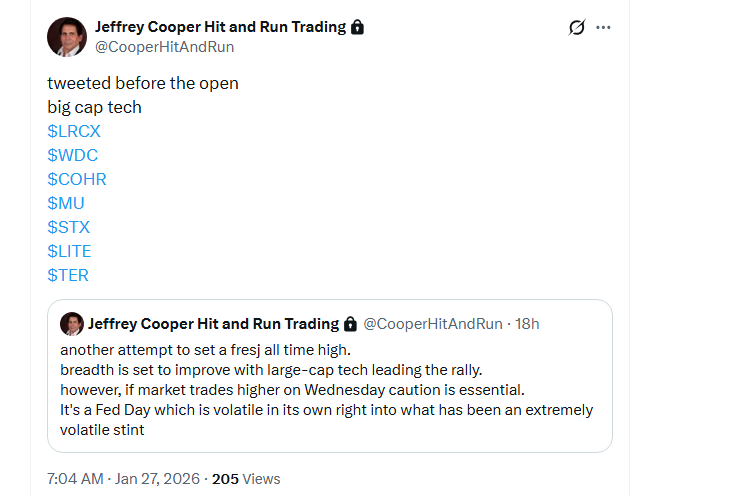Open the $COHR cashtag link

tap(77, 179)
